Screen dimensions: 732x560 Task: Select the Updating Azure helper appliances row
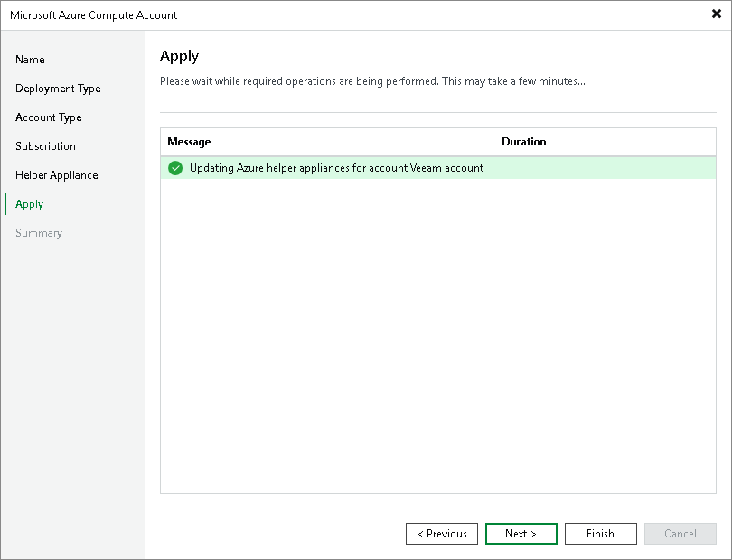438,168
